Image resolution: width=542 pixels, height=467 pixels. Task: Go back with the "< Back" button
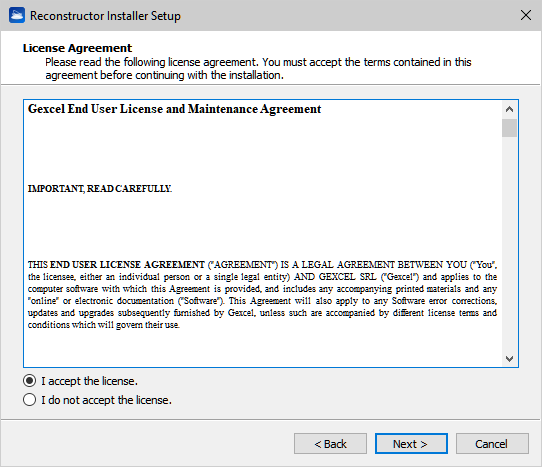(330, 443)
